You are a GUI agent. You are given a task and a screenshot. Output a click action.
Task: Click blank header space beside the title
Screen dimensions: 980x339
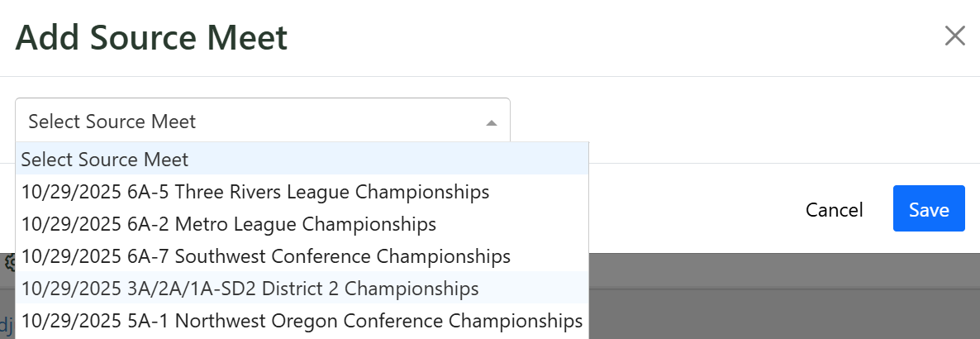click(612, 37)
